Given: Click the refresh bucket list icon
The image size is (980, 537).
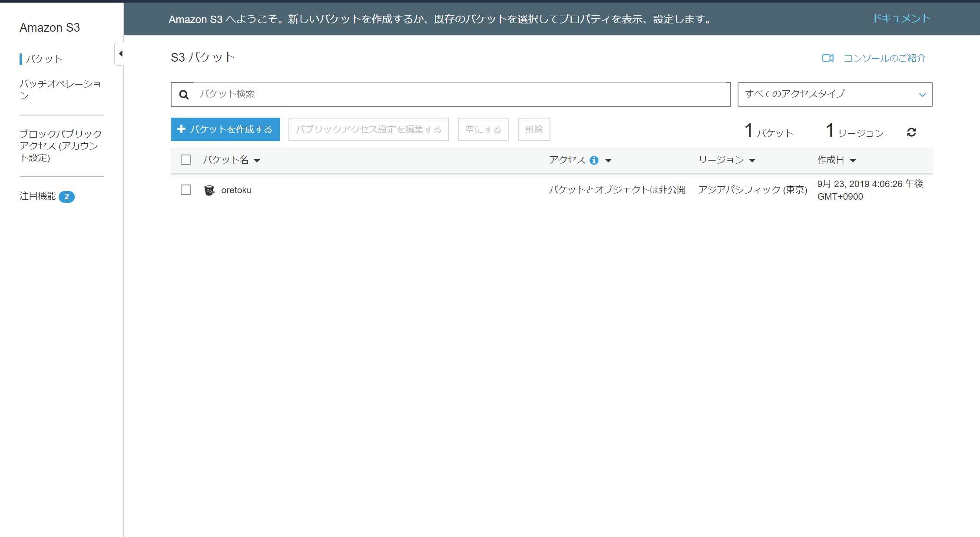Looking at the screenshot, I should click(x=911, y=132).
